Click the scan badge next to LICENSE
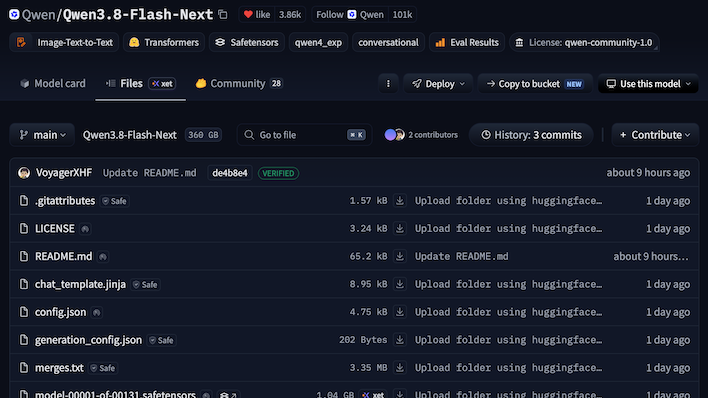Viewport: 708px width, 398px height. pyautogui.click(x=85, y=229)
